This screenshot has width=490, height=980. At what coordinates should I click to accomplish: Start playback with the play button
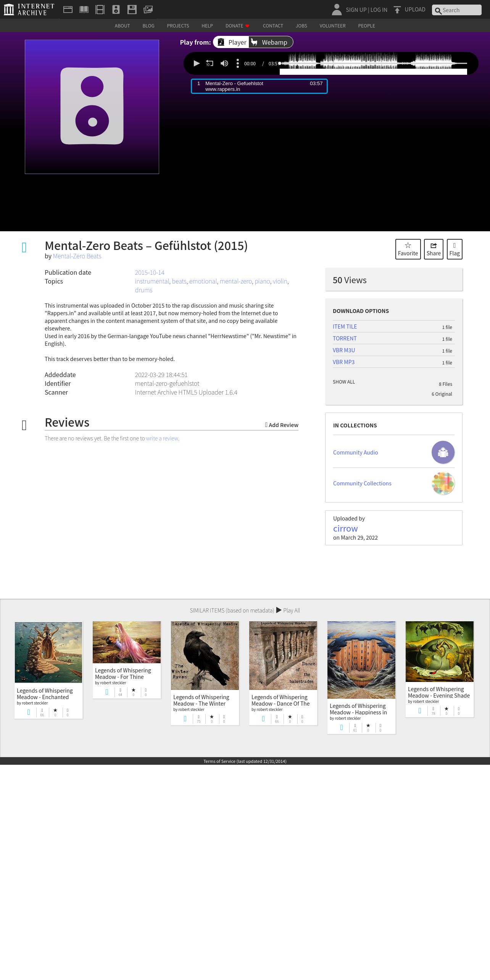pos(196,63)
